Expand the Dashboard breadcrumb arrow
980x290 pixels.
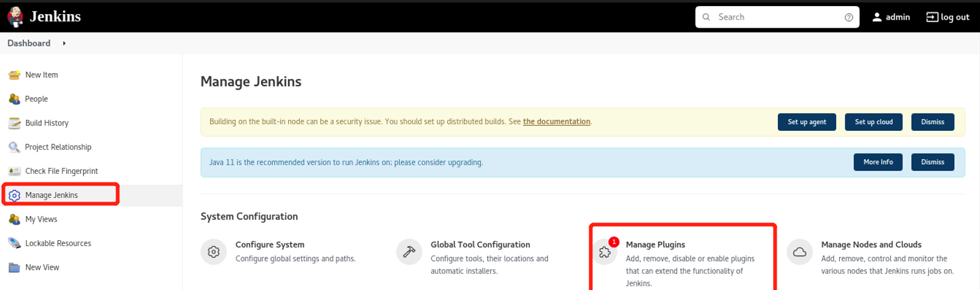(64, 43)
